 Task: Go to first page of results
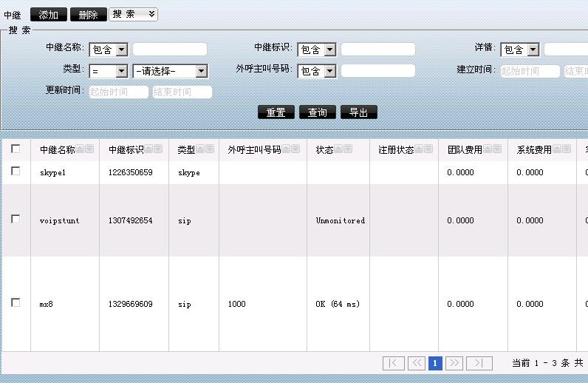pos(394,363)
